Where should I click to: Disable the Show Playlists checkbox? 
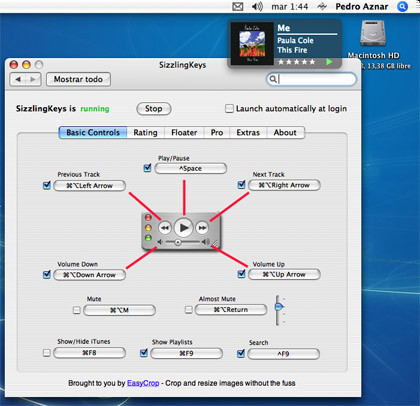coord(144,353)
